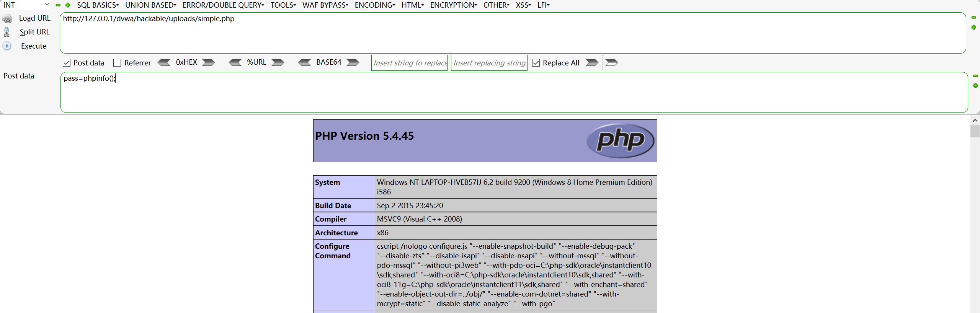This screenshot has width=980, height=313.
Task: Click the 'Architecture' row label
Action: coord(336,233)
